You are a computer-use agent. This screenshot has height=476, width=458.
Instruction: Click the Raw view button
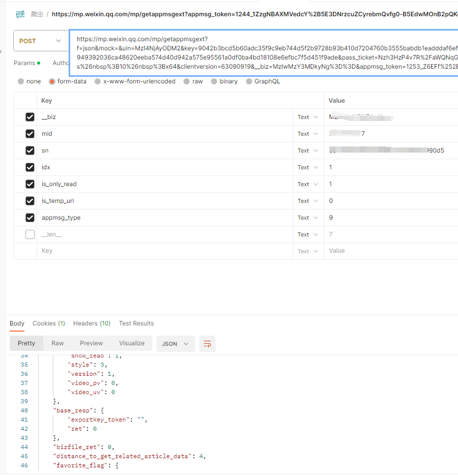[x=57, y=343]
